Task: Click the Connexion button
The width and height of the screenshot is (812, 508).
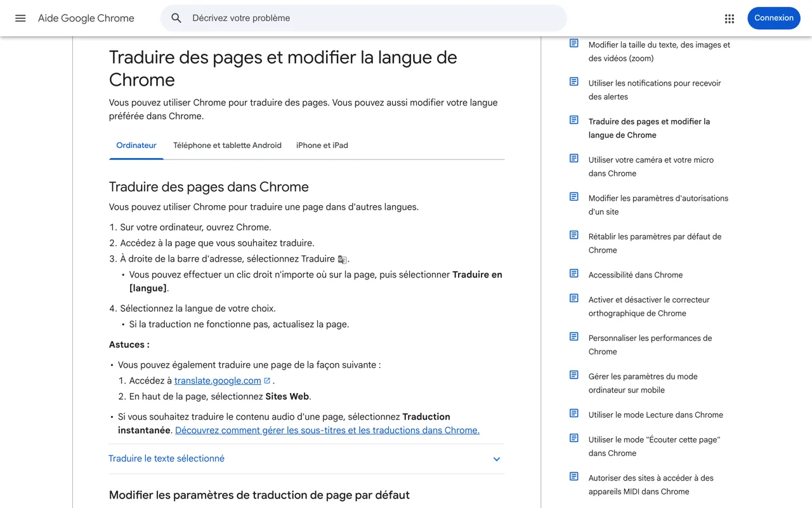Action: (774, 18)
